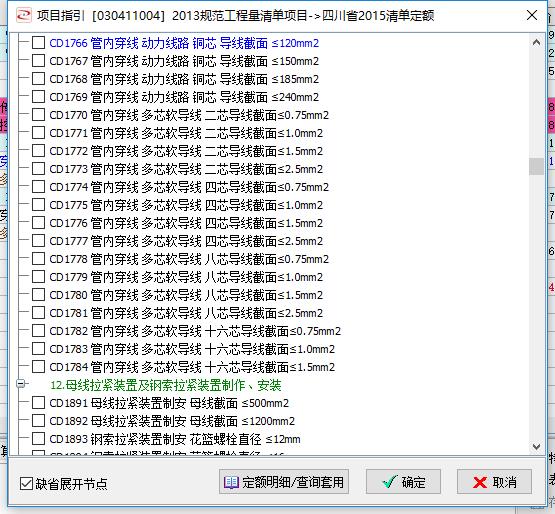Select row text CD1778 多芯软导线 八芯≤0.75mm2
This screenshot has height=514, width=555.
(189, 259)
